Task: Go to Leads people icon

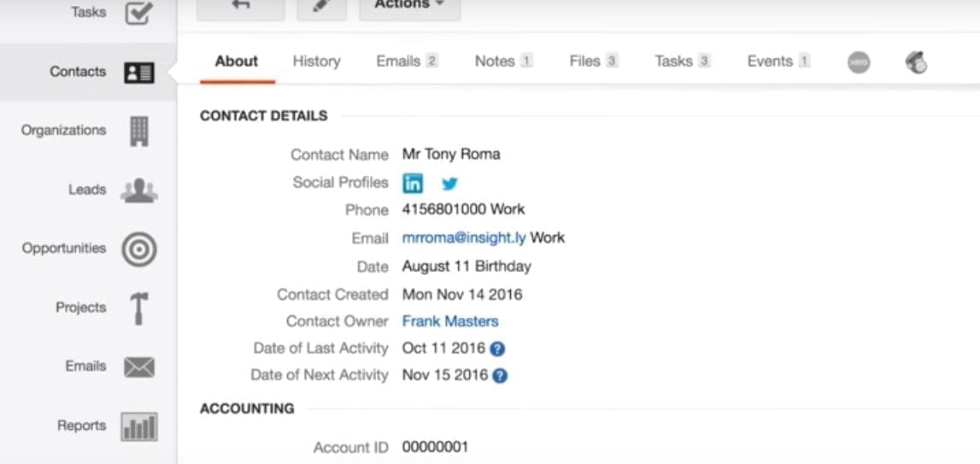Action: point(138,190)
